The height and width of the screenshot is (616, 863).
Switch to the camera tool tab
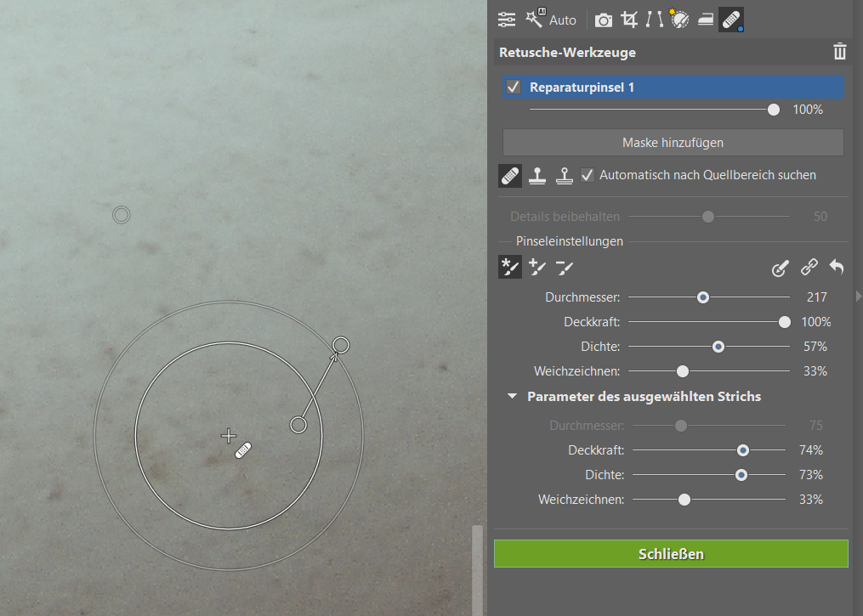point(604,20)
